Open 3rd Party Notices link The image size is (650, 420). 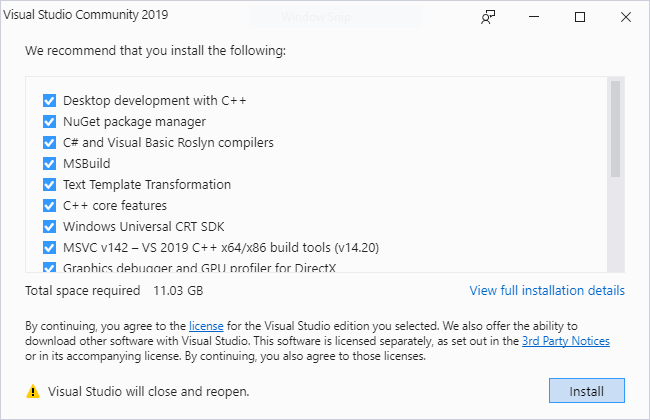coord(565,341)
